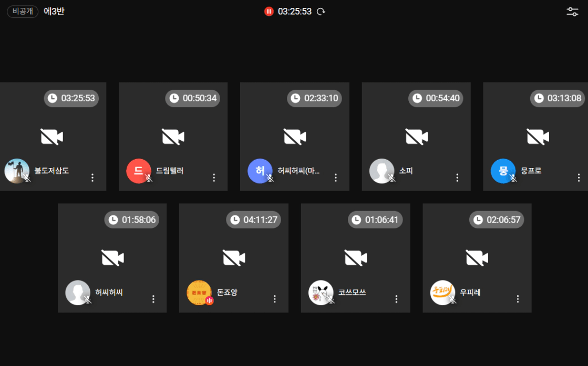Click camera-off icon on 돈죠앙's tile

coord(234,258)
